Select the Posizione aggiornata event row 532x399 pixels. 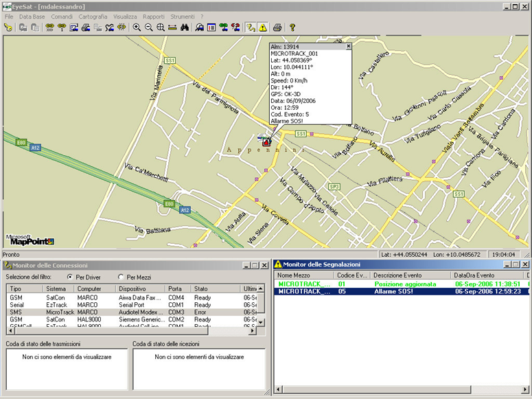[x=402, y=284]
